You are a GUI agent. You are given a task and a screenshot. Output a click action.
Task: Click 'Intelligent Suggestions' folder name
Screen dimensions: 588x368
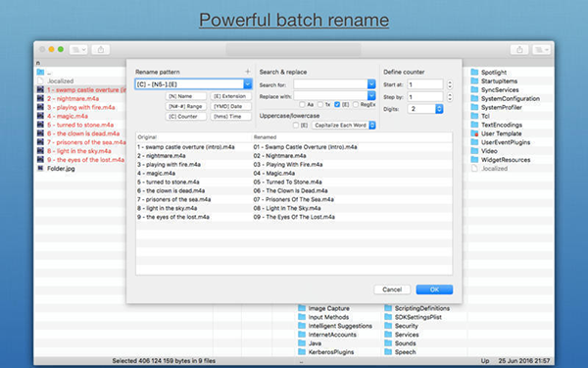[x=340, y=326]
